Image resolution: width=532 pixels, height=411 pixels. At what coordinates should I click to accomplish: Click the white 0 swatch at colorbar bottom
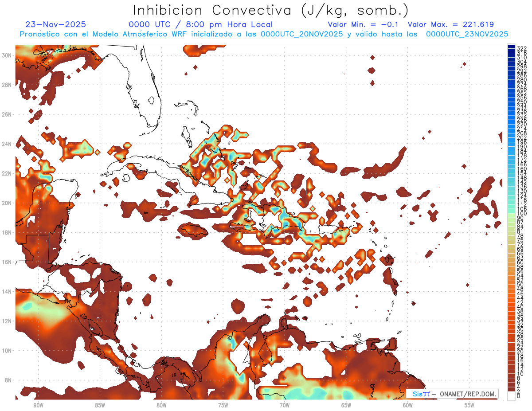tap(511, 396)
